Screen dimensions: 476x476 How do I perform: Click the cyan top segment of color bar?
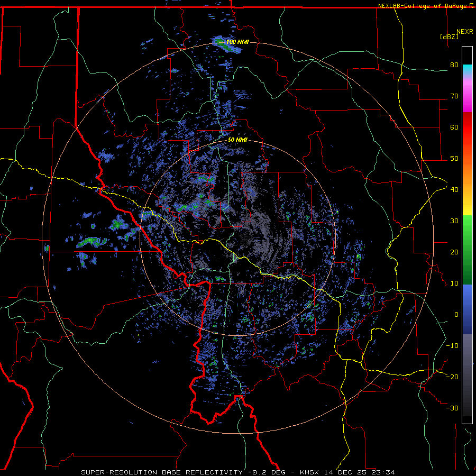click(x=467, y=70)
